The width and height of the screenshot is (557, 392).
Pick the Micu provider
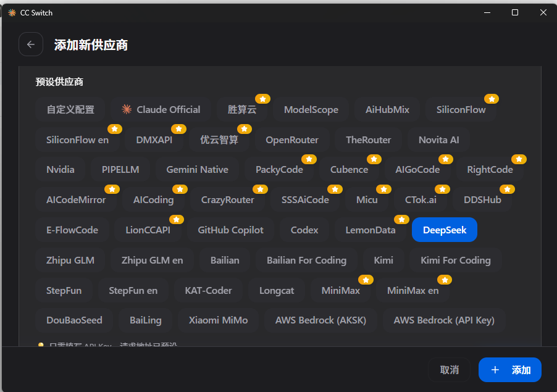[x=367, y=199]
